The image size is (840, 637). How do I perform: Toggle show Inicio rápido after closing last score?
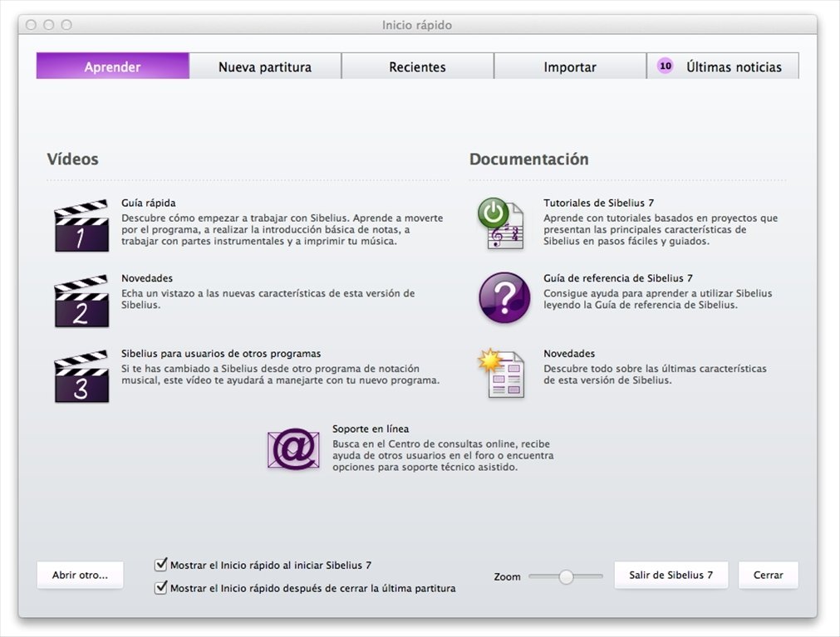tap(160, 587)
